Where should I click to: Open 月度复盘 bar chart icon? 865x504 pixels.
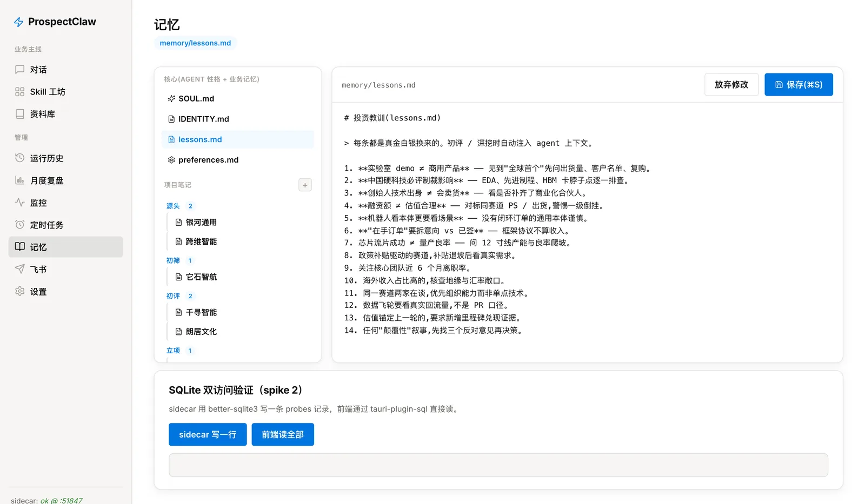tap(20, 180)
